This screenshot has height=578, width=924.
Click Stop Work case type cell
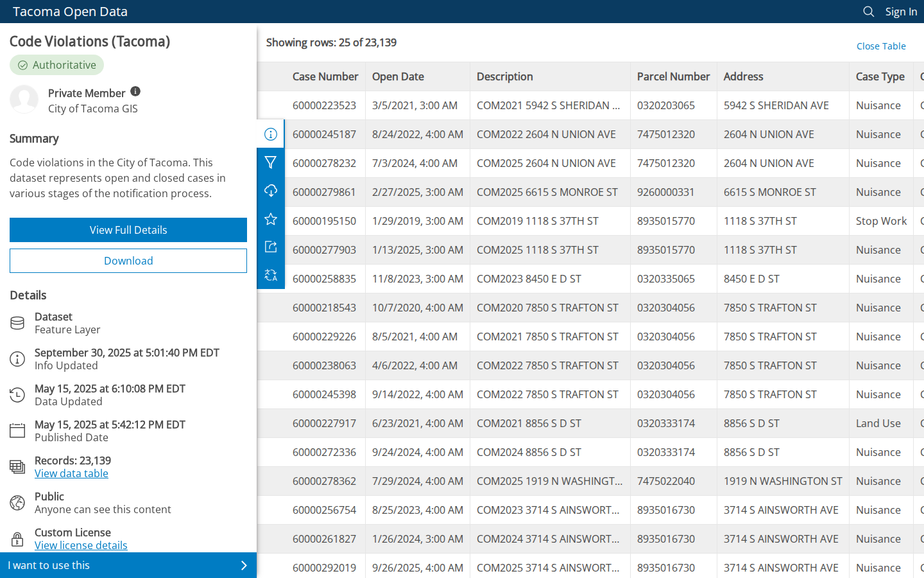tap(881, 221)
